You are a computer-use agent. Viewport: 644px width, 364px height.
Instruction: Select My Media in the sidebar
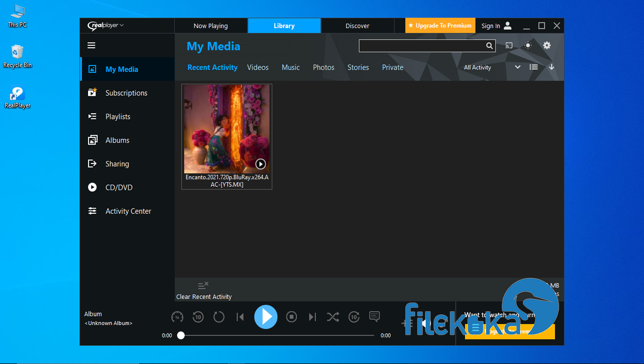click(127, 69)
